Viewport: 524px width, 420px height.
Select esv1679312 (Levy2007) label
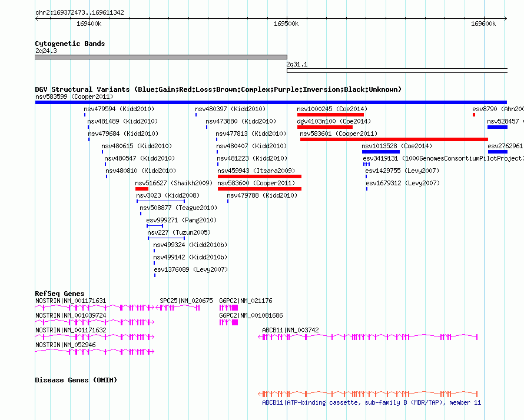tap(403, 183)
